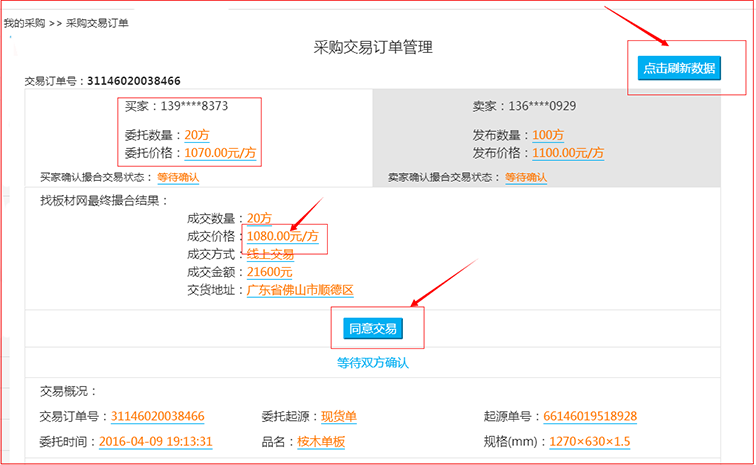This screenshot has width=756, height=465.
Task: Click 交易订单号 value in 交易概况 section
Action: pyautogui.click(x=158, y=416)
